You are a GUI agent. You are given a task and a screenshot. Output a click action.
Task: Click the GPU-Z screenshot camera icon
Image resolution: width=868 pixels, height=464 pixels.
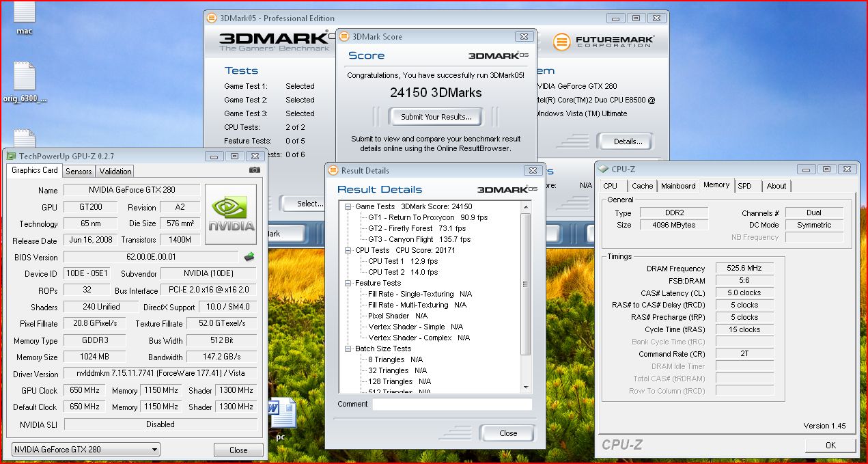pos(254,170)
